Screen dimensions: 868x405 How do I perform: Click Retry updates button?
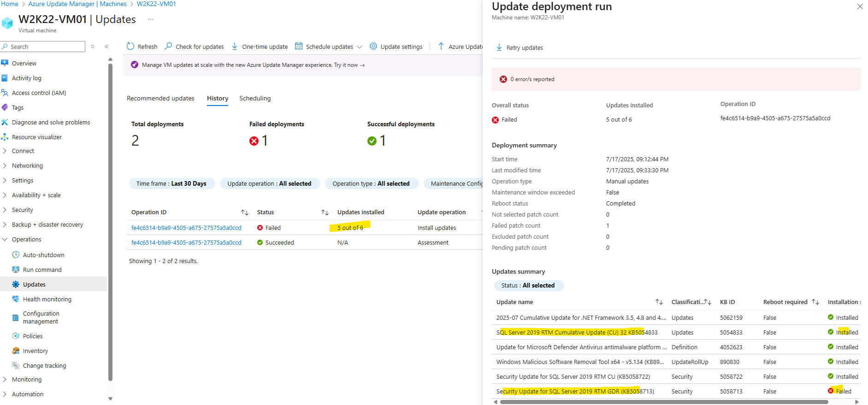[520, 47]
